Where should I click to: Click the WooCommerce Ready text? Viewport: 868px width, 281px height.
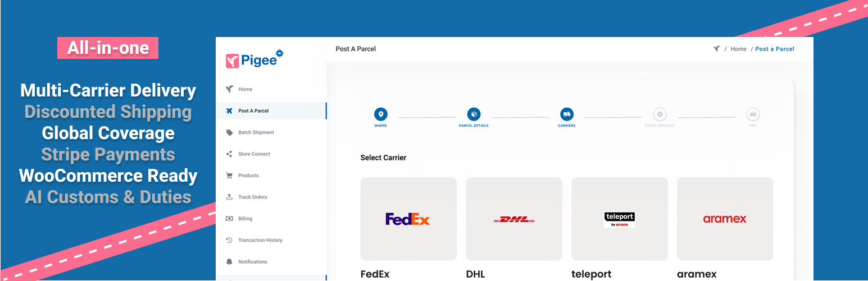(108, 176)
